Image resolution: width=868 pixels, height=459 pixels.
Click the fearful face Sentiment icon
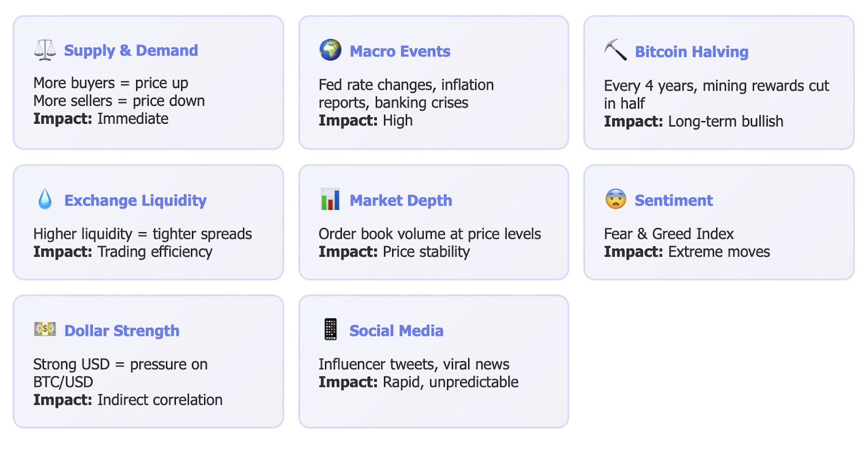click(x=616, y=199)
